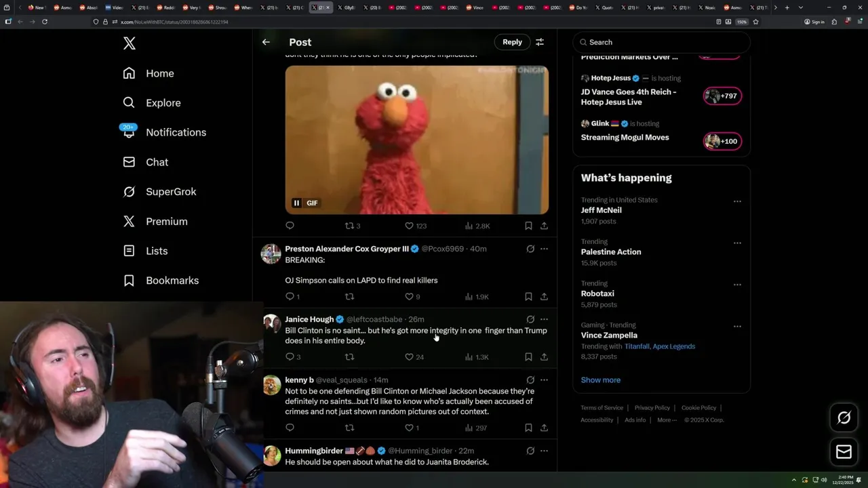Bookmark Janice Hough's post
868x488 pixels.
pyautogui.click(x=528, y=357)
